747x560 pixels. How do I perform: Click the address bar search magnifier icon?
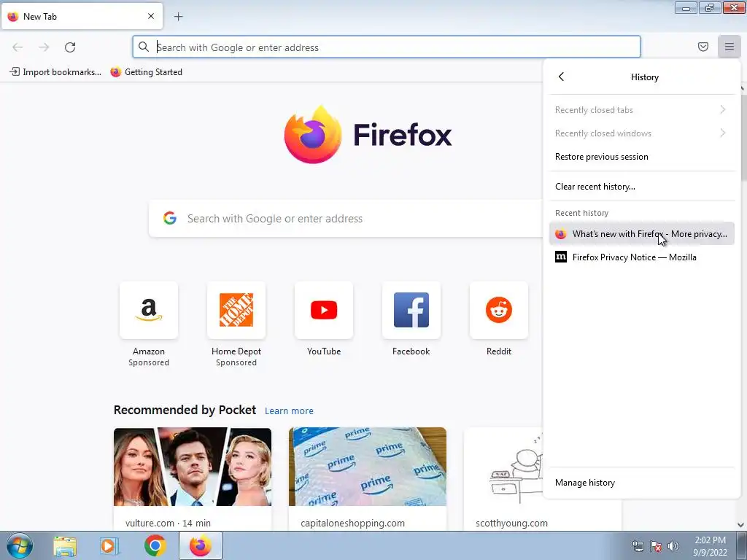pos(144,47)
